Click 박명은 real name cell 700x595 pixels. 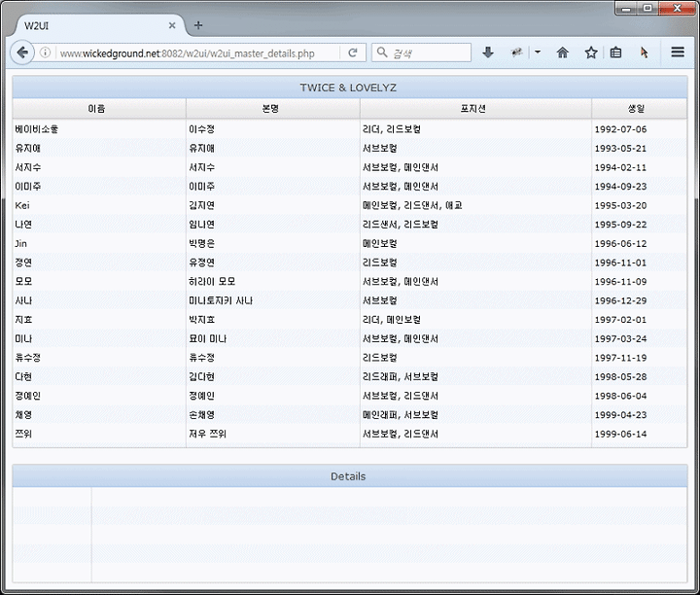pyautogui.click(x=273, y=243)
